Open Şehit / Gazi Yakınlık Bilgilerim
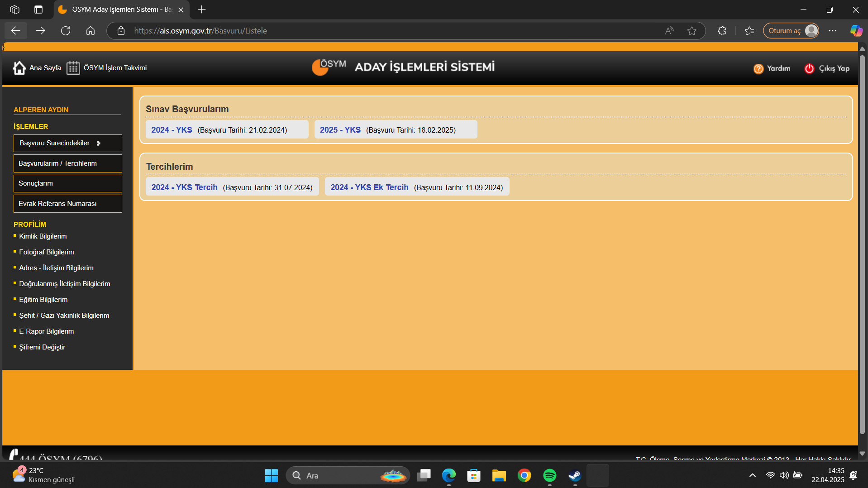868x488 pixels. 64,316
